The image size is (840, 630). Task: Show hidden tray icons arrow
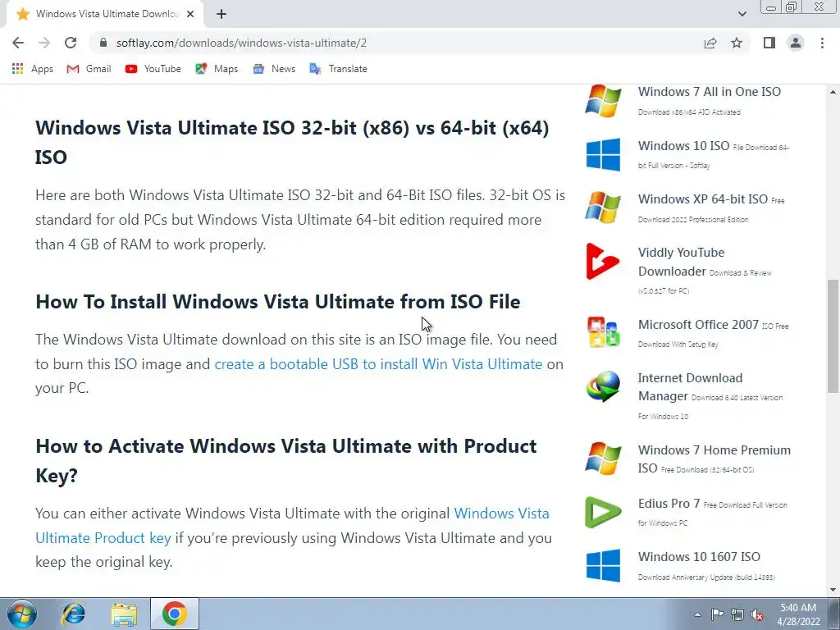tap(697, 614)
